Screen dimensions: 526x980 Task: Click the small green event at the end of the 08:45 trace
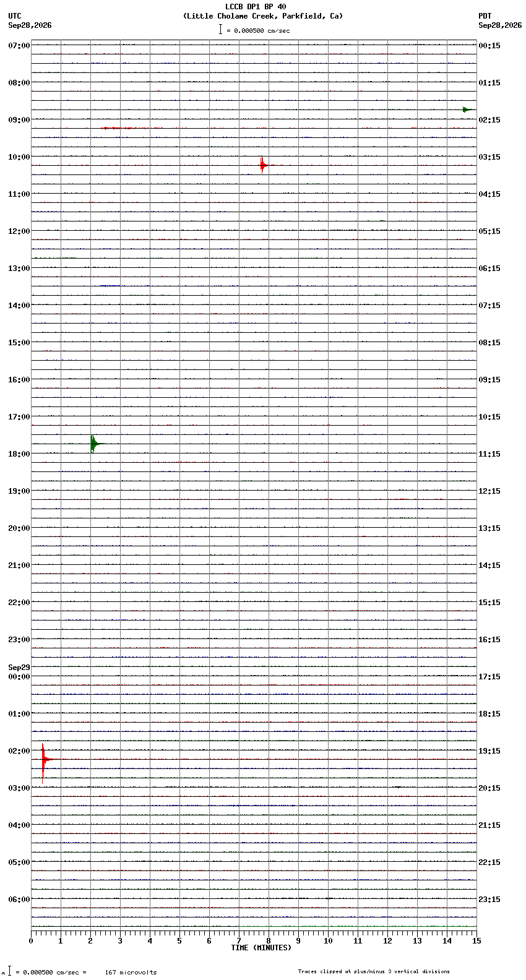coord(468,110)
